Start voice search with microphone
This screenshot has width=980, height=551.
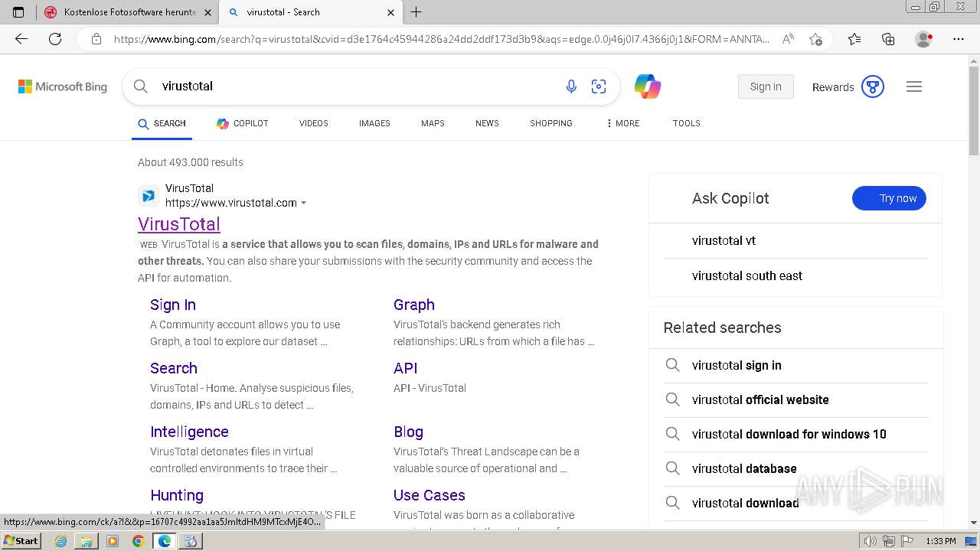[571, 86]
